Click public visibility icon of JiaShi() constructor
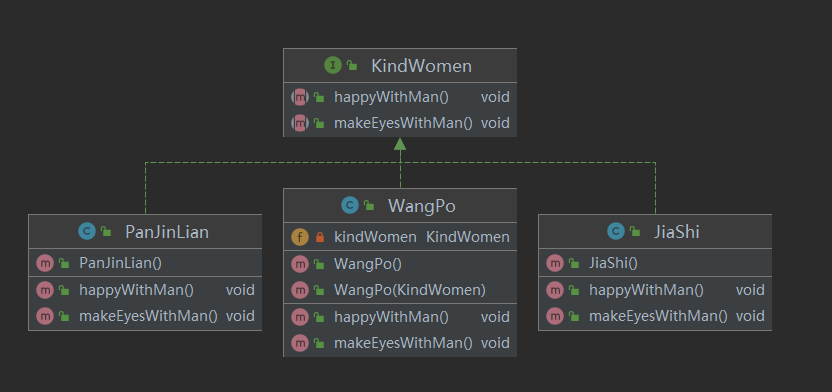 coord(574,263)
